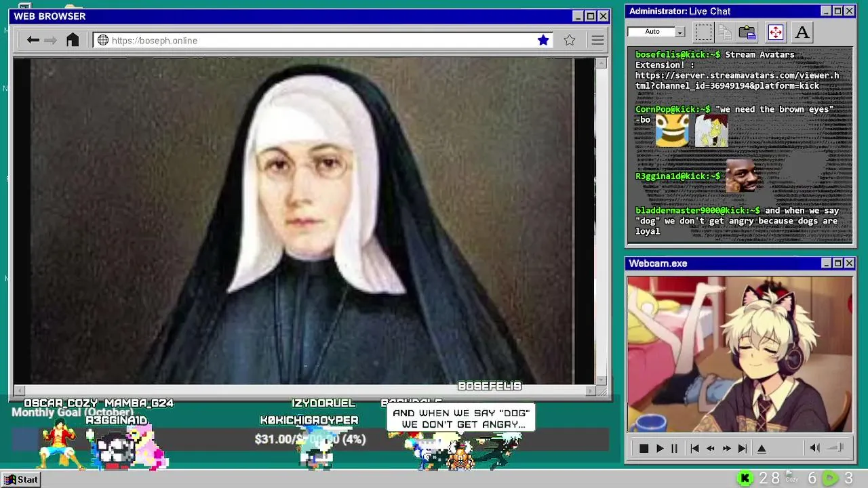Pause the Webcam.exe player
This screenshot has width=868, height=488.
(x=674, y=448)
